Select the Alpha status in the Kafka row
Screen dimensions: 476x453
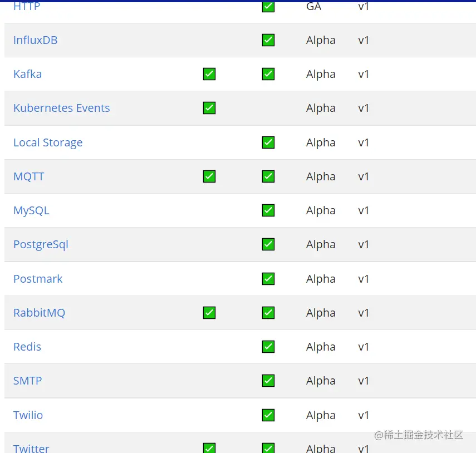pos(321,75)
